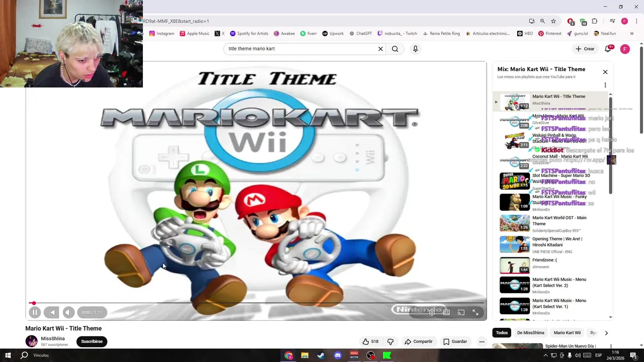Switch player to theater mode
Viewport: 644px width, 362px height.
pos(446,312)
